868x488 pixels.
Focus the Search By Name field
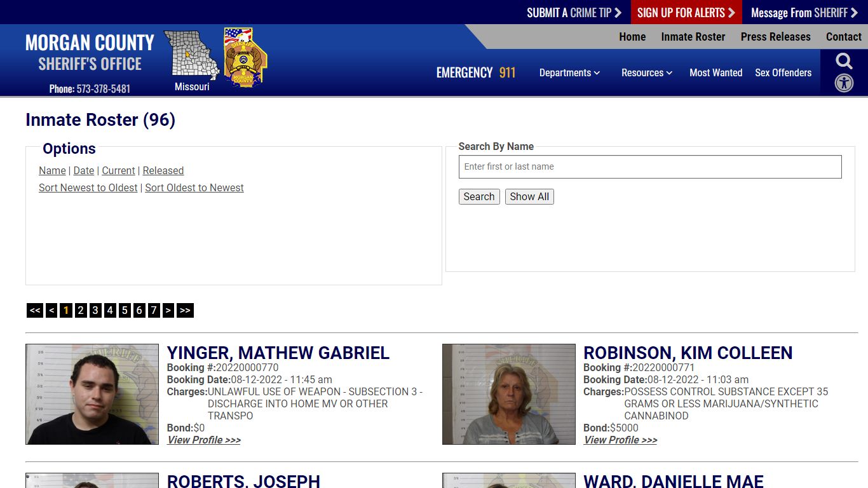(x=650, y=166)
